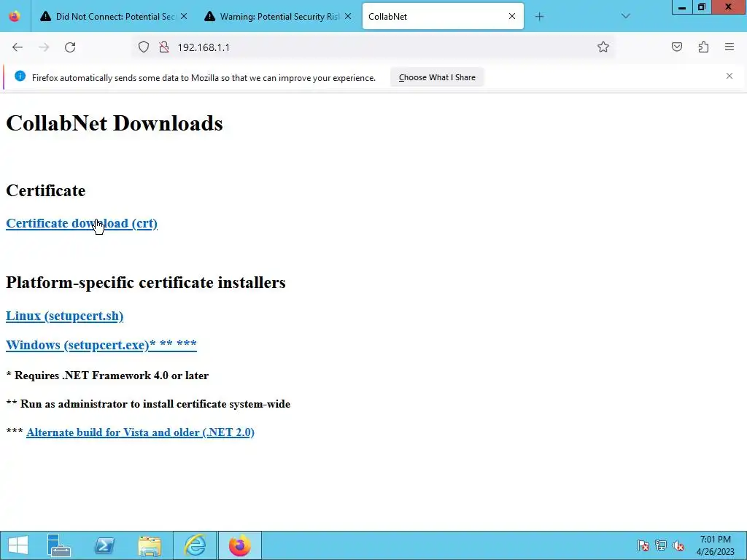Viewport: 747px width, 560px height.
Task: Open the Extensions puzzle icon
Action: (x=703, y=47)
